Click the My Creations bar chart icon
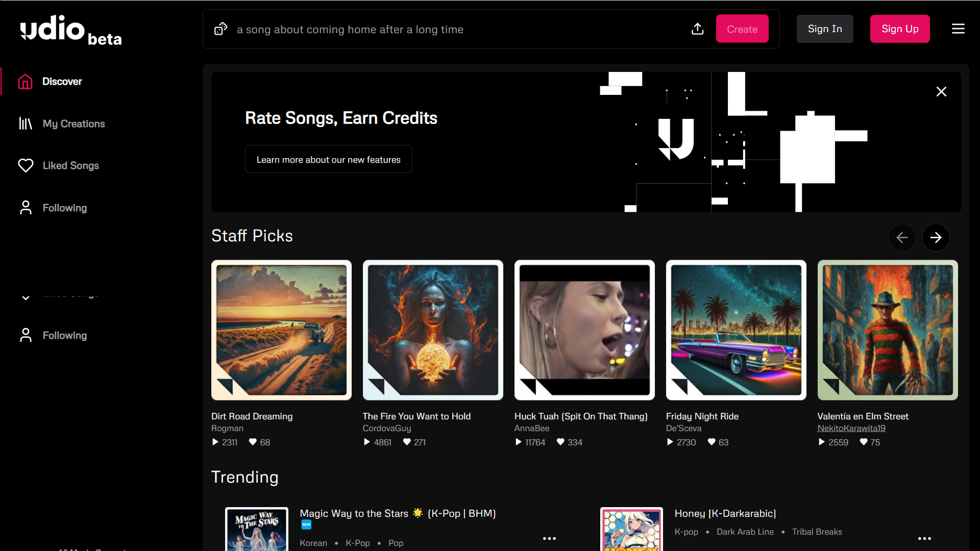The height and width of the screenshot is (551, 980). pos(25,123)
